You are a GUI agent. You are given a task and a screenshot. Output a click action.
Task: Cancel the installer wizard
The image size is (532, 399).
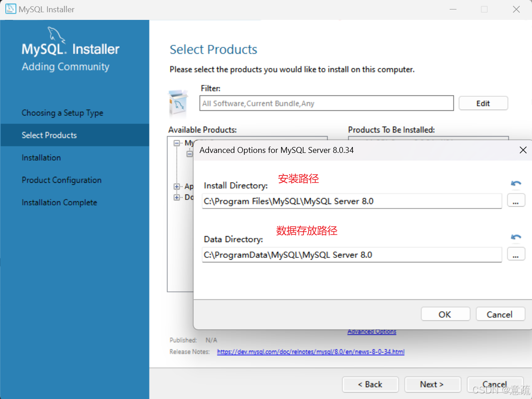[x=495, y=385]
